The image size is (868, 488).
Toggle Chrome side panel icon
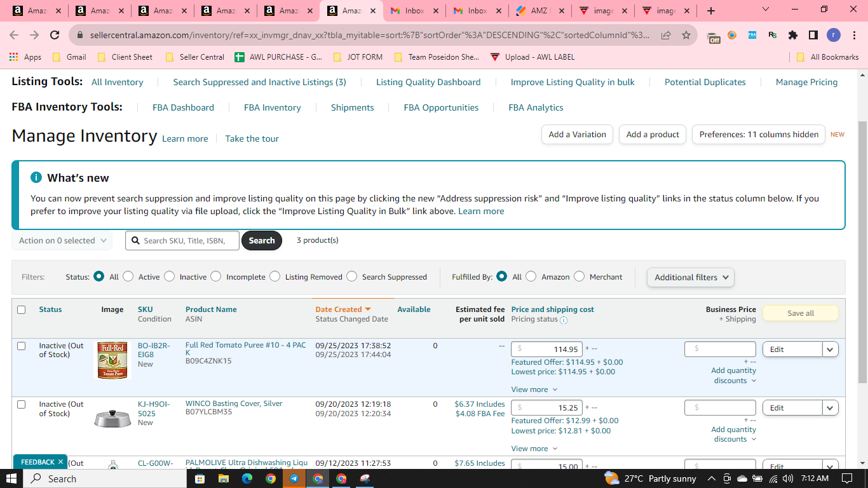pos(813,35)
